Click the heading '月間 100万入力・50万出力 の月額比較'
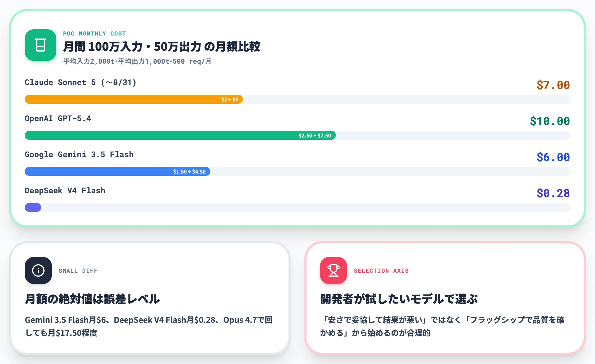 162,46
